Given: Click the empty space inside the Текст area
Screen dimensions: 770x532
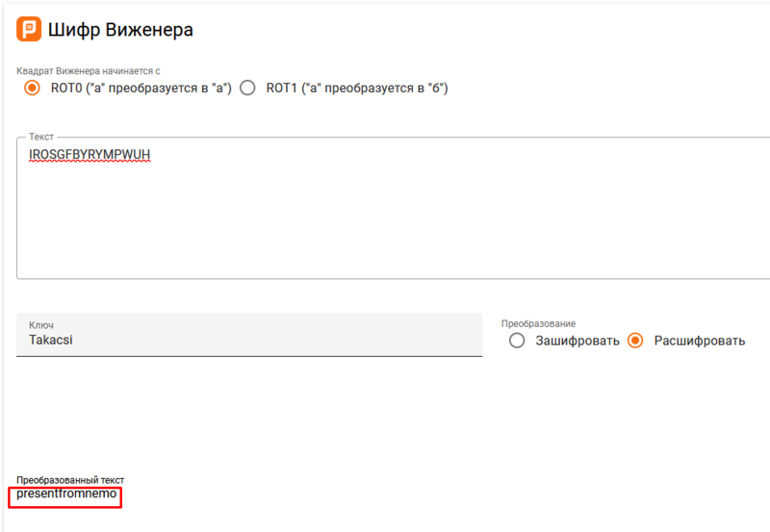Looking at the screenshot, I should pos(385,221).
